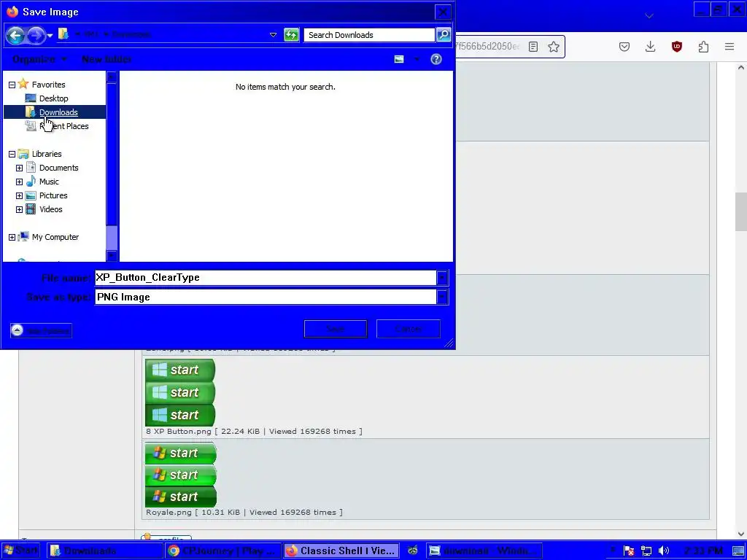Click Save to Pocket icon in Firefox
Image resolution: width=747 pixels, height=560 pixels.
click(624, 47)
